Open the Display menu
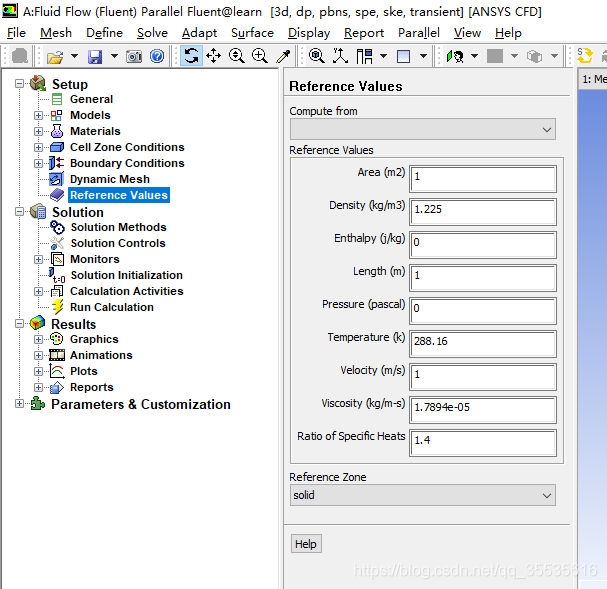The image size is (607, 589). click(x=309, y=33)
